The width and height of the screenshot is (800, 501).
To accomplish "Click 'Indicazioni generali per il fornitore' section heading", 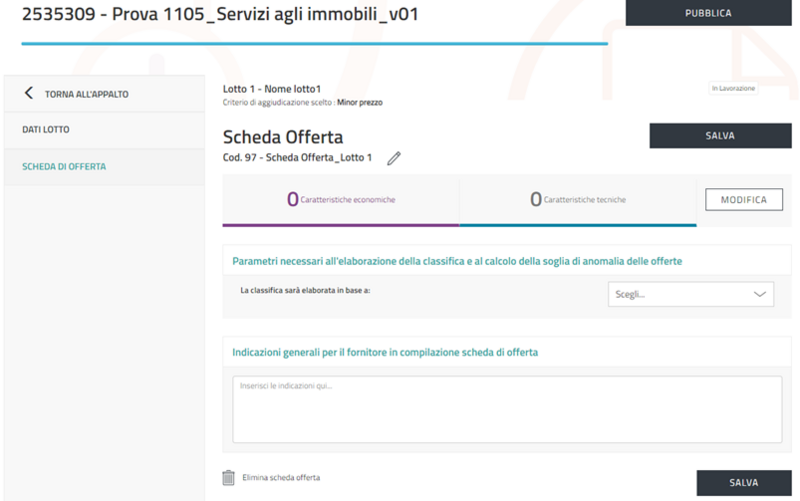I will [x=385, y=353].
